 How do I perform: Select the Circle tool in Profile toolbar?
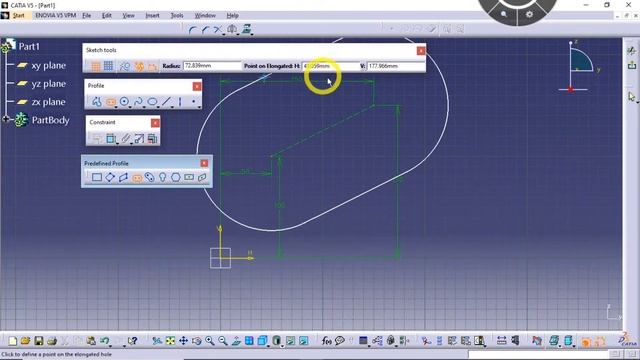[x=124, y=101]
